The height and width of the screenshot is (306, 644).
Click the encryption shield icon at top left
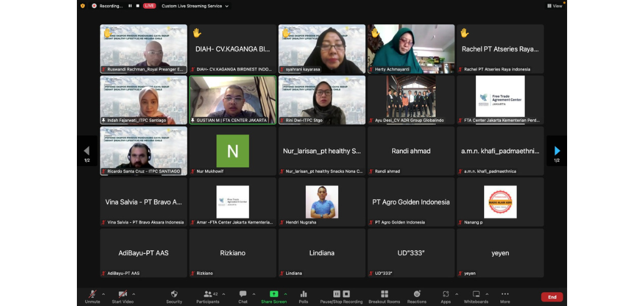pyautogui.click(x=83, y=6)
